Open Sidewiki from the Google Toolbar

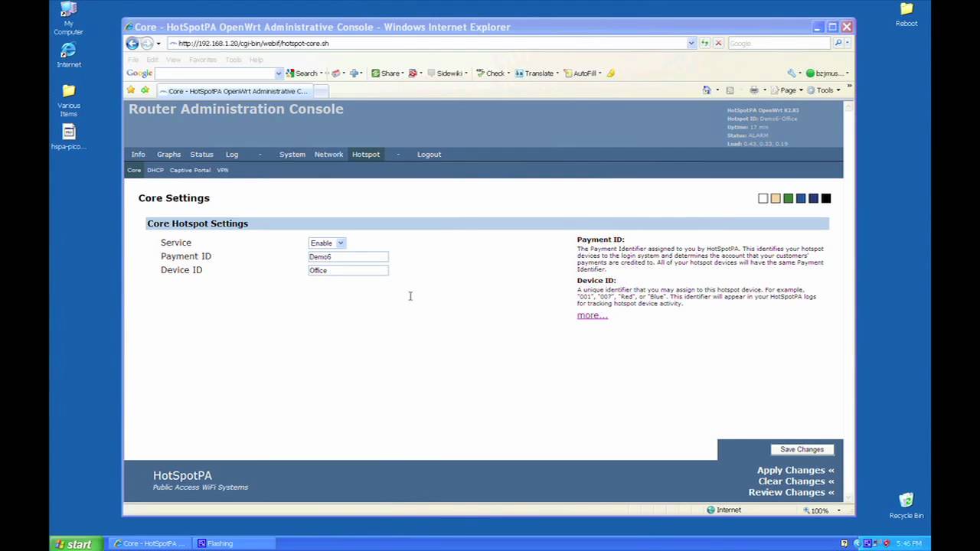[x=445, y=73]
